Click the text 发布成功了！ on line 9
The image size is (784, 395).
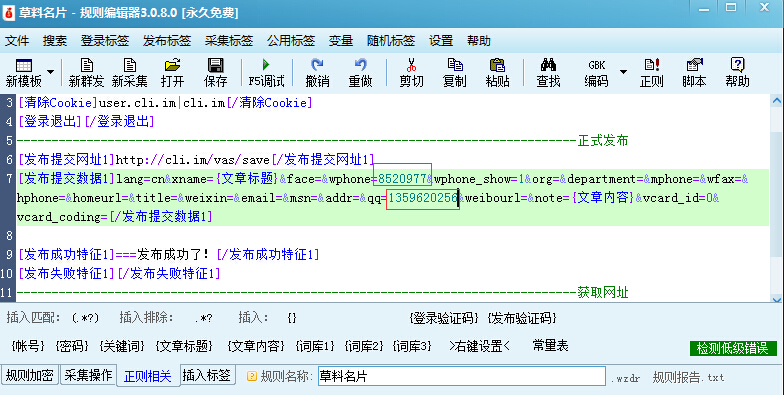(173, 254)
